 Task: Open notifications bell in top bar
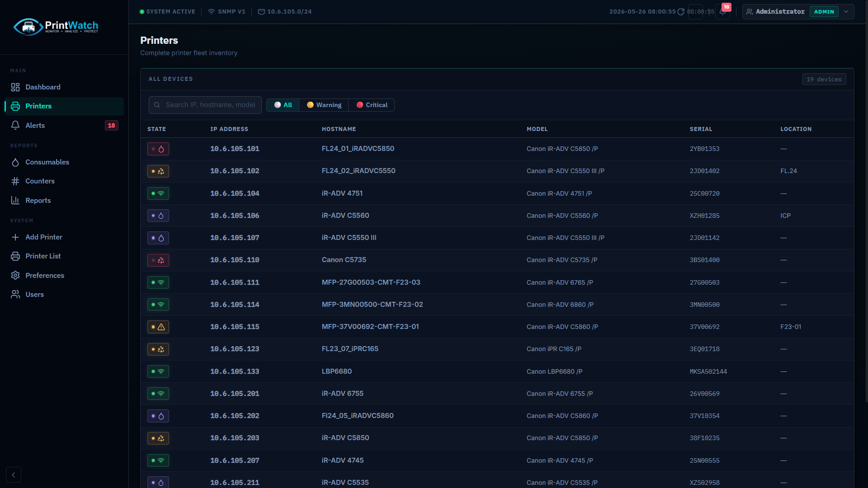click(x=722, y=12)
